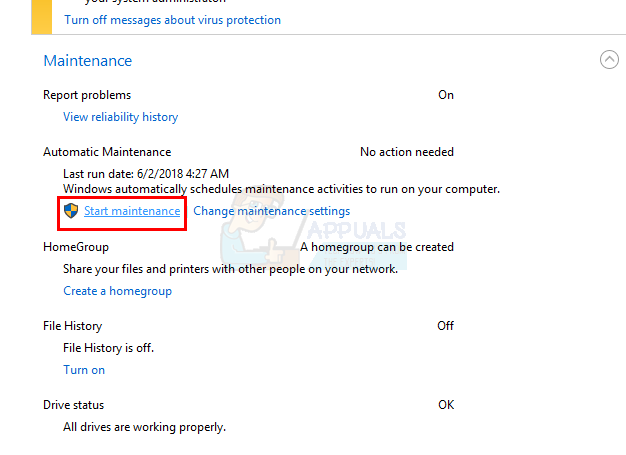Turn on File History

84,370
